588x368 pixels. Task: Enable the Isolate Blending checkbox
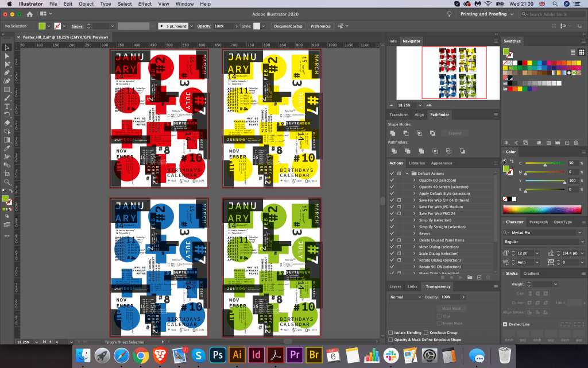391,333
